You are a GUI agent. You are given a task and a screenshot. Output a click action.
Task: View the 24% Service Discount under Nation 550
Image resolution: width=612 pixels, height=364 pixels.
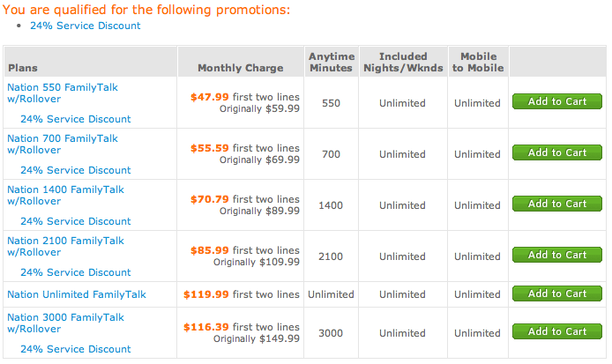(75, 119)
